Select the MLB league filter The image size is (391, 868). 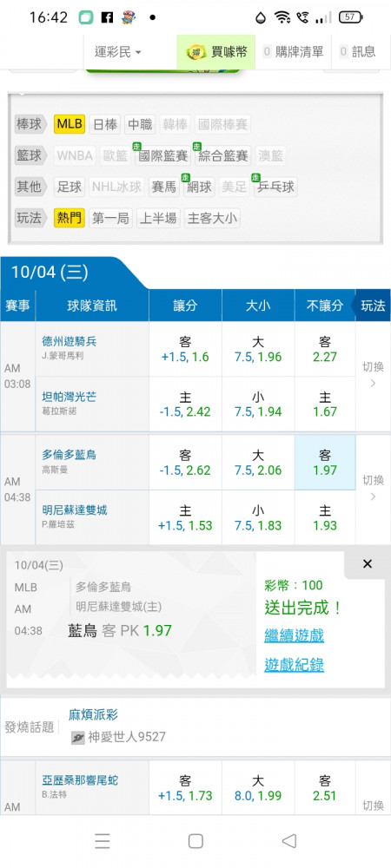point(70,124)
